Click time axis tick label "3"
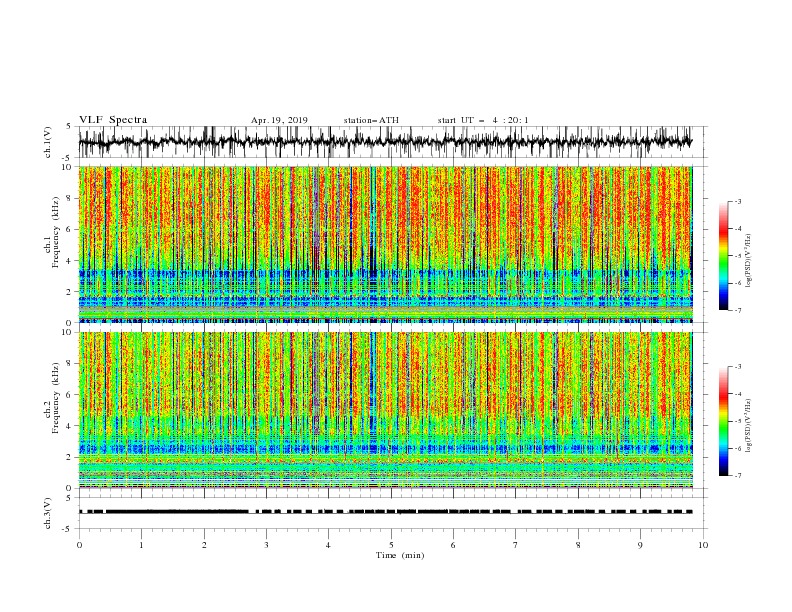Screen dimensions: 792x612 pyautogui.click(x=266, y=545)
